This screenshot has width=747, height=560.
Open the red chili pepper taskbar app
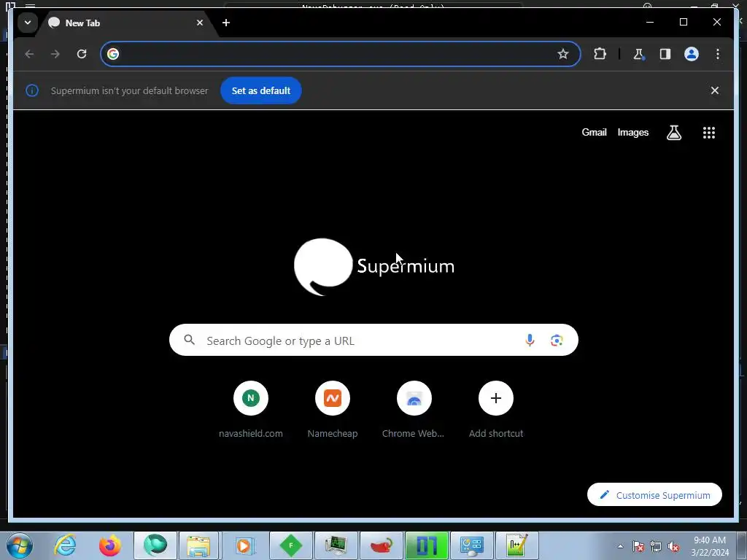382,545
